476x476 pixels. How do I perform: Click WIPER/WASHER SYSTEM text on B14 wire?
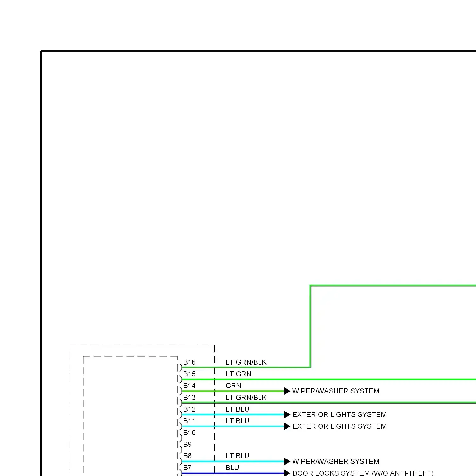(x=336, y=391)
